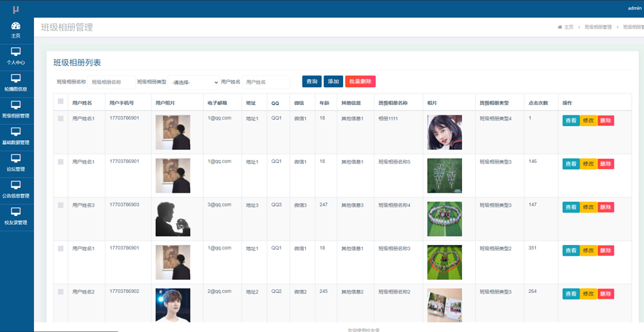644x332 pixels.
Task: Click the red 批量删除 button
Action: (x=360, y=82)
